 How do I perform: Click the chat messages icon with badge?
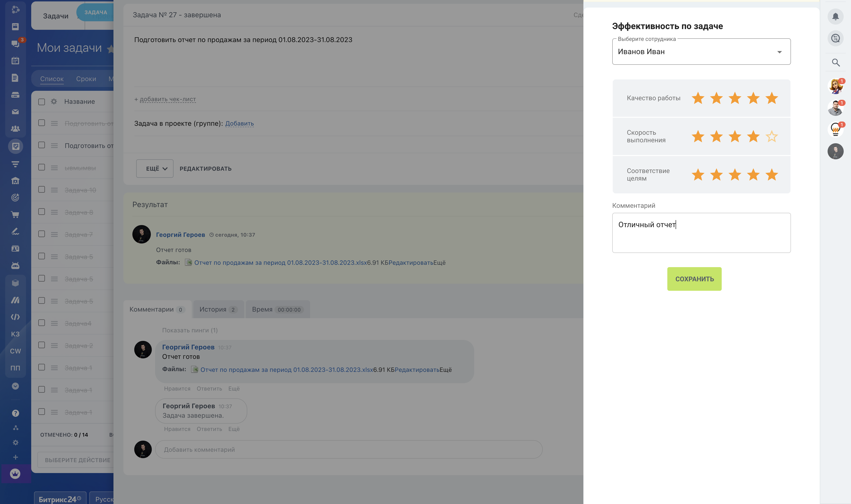click(x=15, y=44)
